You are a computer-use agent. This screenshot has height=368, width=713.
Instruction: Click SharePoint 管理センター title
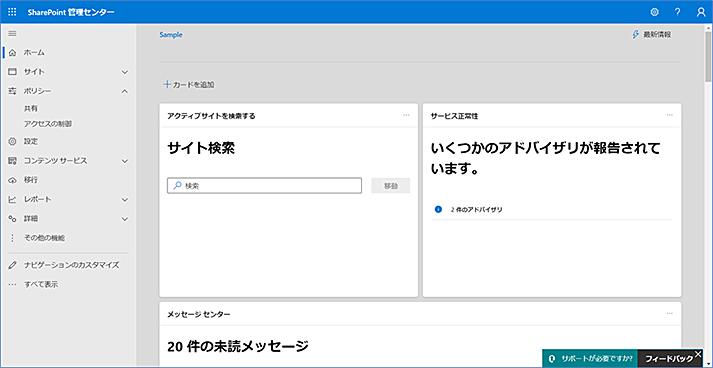click(x=71, y=12)
